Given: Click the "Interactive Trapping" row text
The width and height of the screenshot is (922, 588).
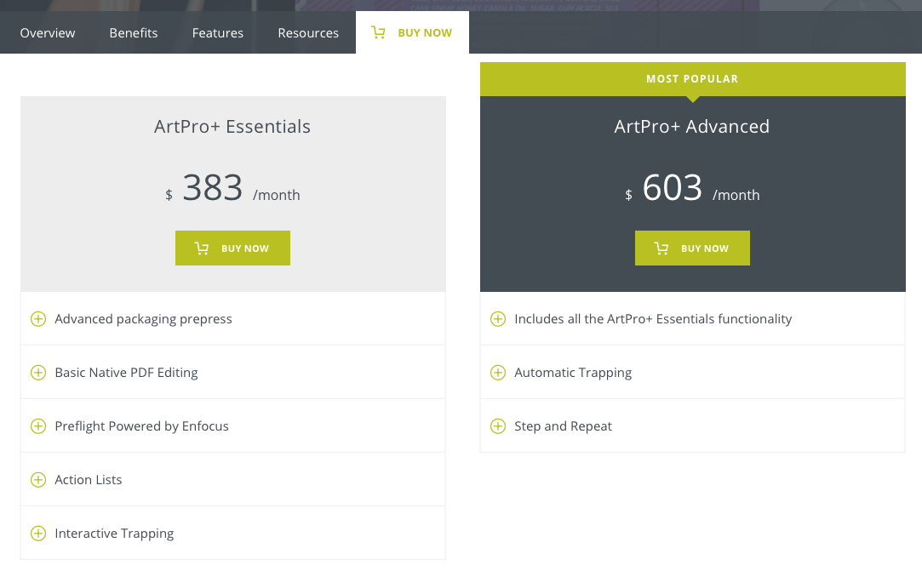Looking at the screenshot, I should tap(114, 534).
